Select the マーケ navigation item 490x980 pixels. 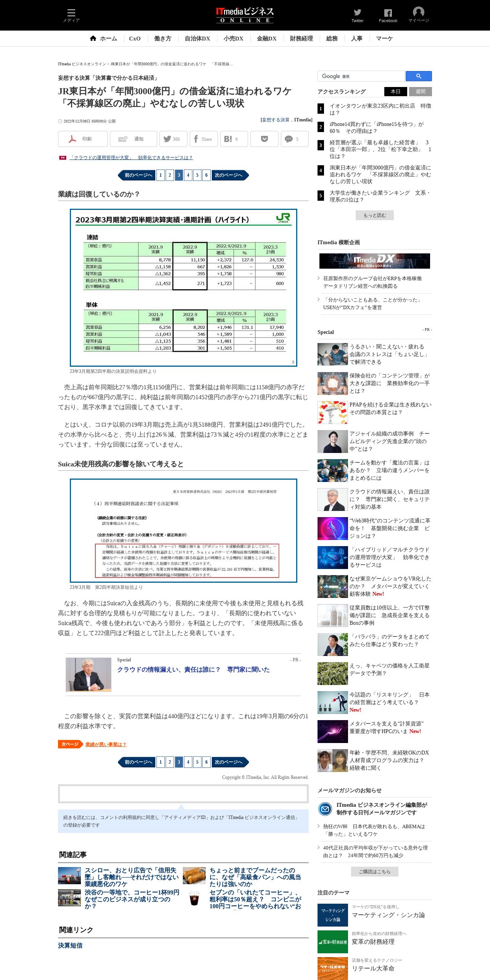click(x=384, y=39)
